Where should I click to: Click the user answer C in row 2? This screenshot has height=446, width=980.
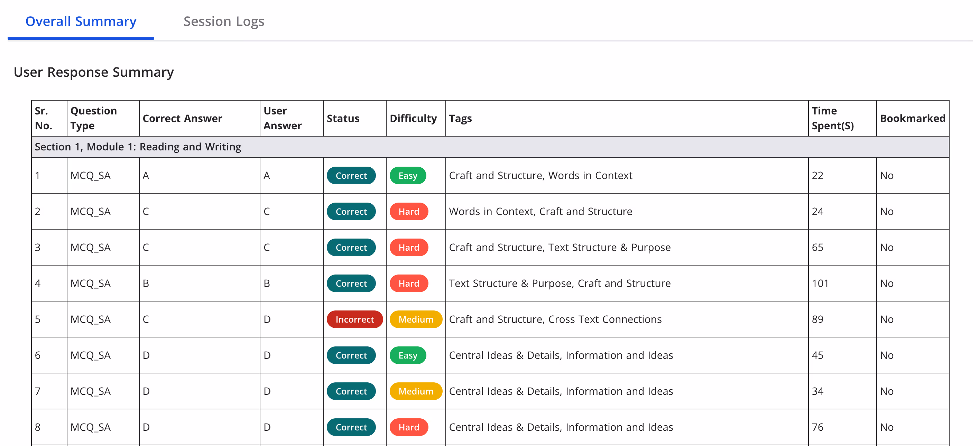tap(267, 211)
